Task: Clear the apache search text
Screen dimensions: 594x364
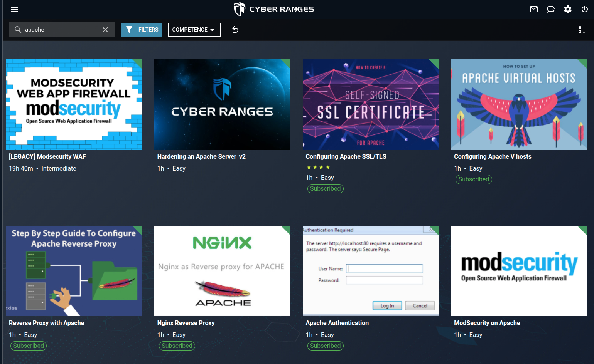Action: coord(105,30)
